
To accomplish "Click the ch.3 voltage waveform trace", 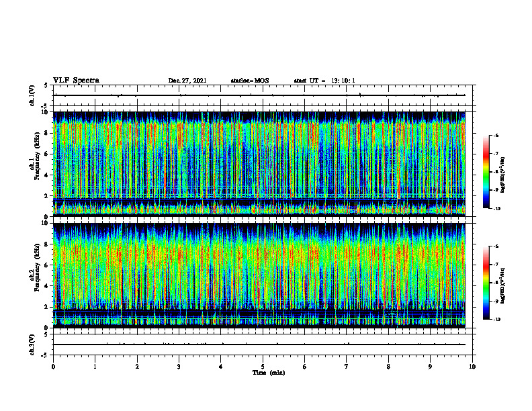I will pos(259,345).
